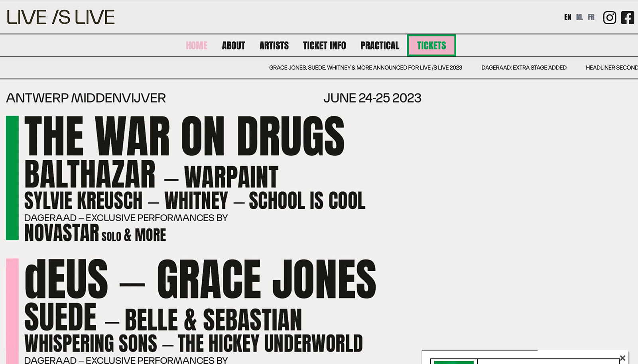
Task: Open the About page
Action: pos(233,45)
